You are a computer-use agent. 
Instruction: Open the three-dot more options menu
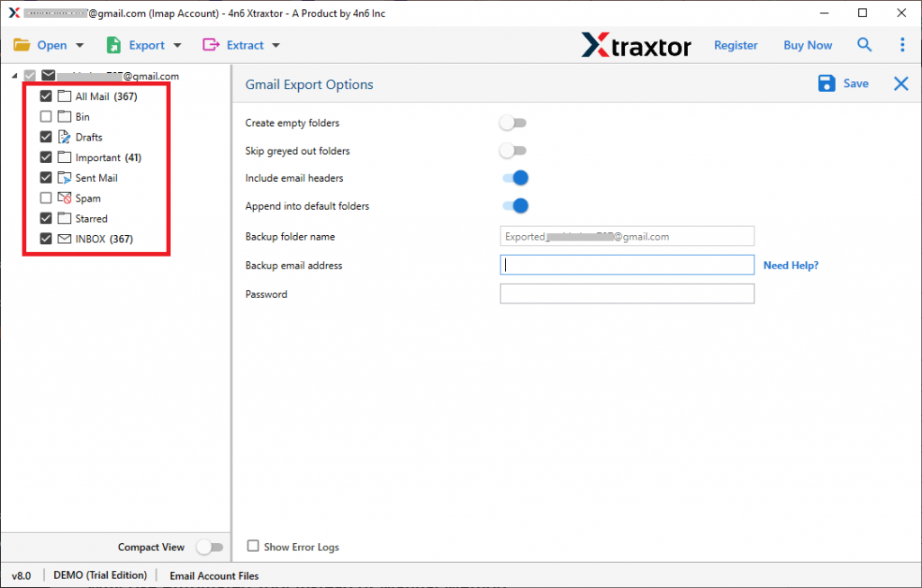902,45
